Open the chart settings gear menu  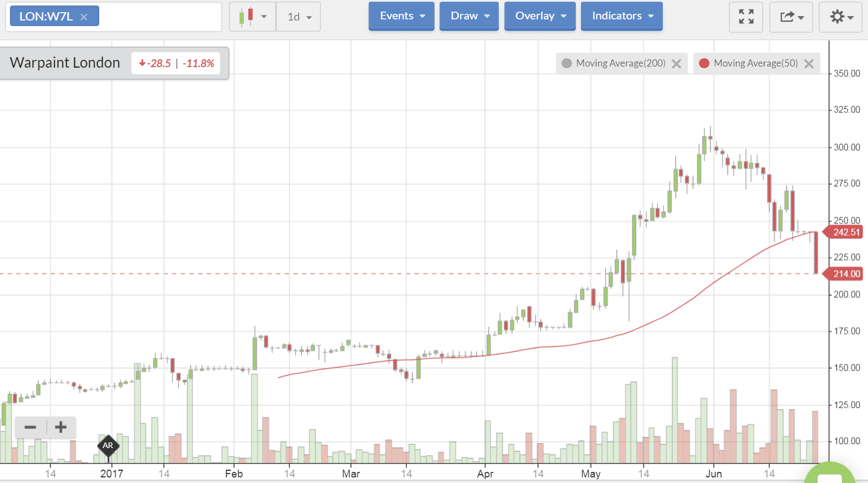(841, 17)
